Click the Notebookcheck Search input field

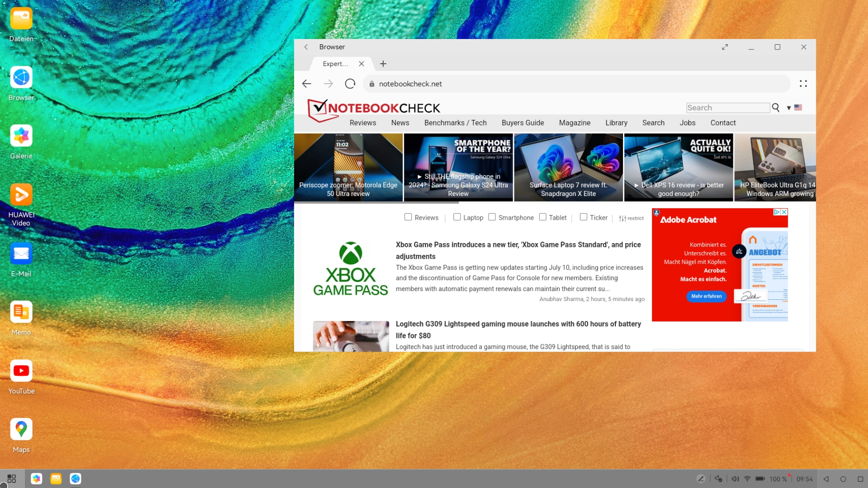point(728,108)
